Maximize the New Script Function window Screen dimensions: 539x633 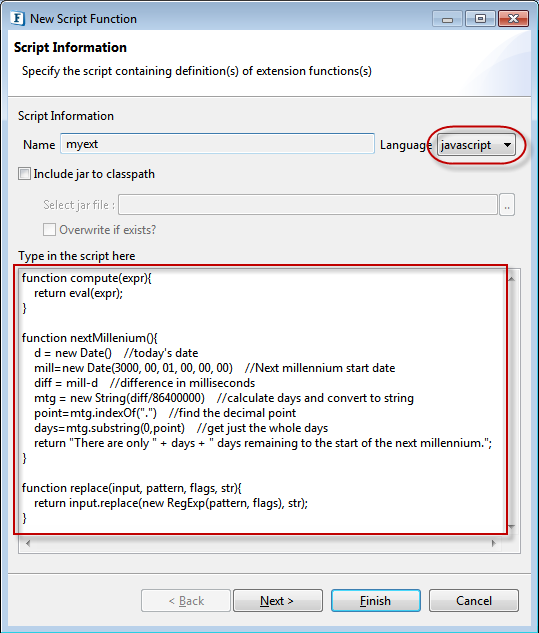(x=480, y=19)
